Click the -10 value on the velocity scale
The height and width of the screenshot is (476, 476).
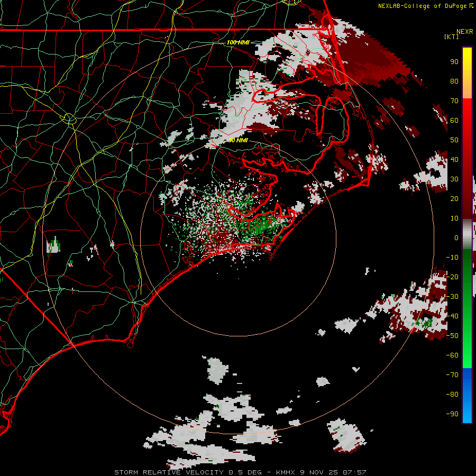[452, 258]
